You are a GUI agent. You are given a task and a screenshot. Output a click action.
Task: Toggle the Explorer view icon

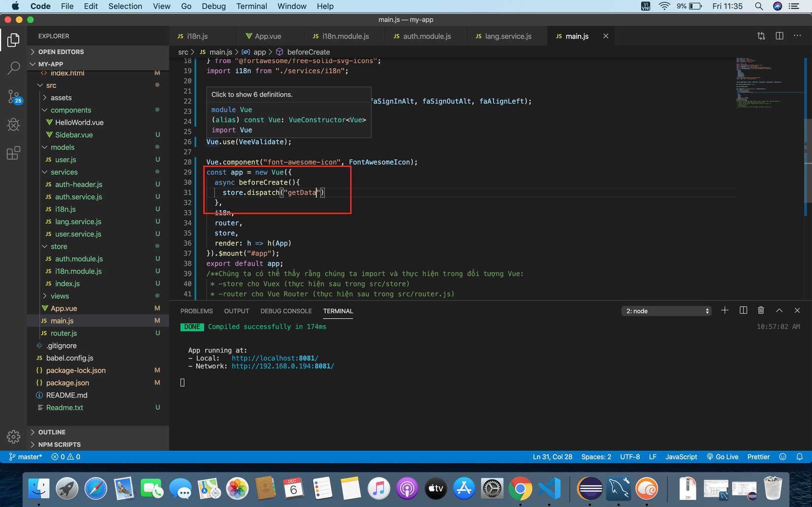coord(13,40)
